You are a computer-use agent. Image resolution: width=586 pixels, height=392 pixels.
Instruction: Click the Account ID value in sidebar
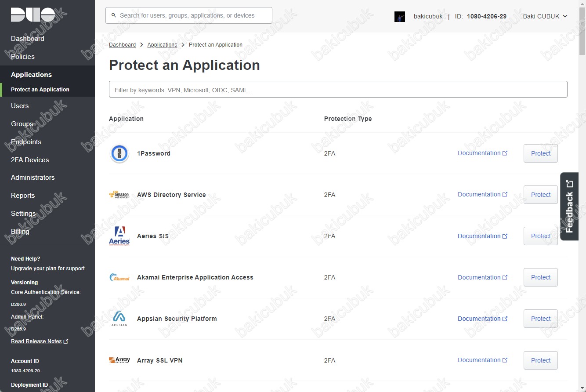click(25, 371)
